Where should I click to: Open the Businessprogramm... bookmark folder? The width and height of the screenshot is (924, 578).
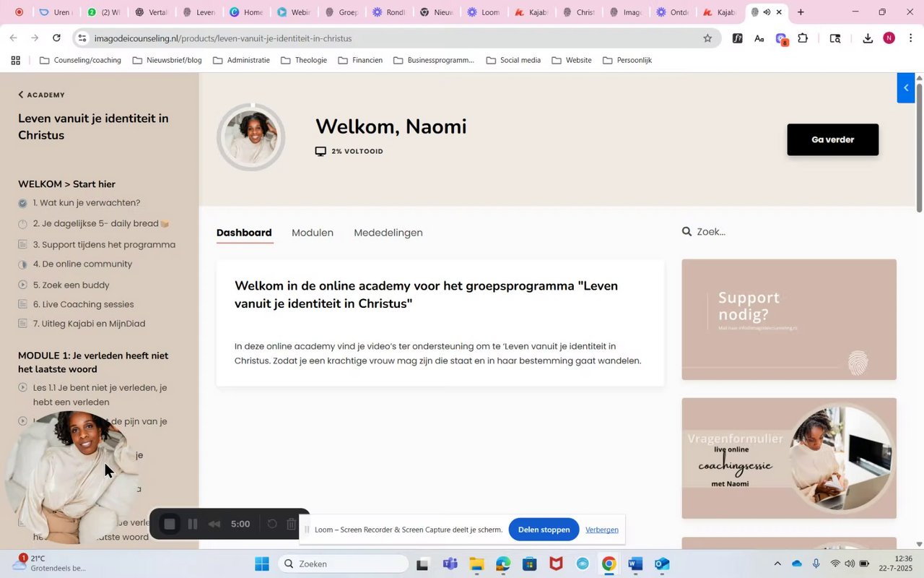[434, 61]
